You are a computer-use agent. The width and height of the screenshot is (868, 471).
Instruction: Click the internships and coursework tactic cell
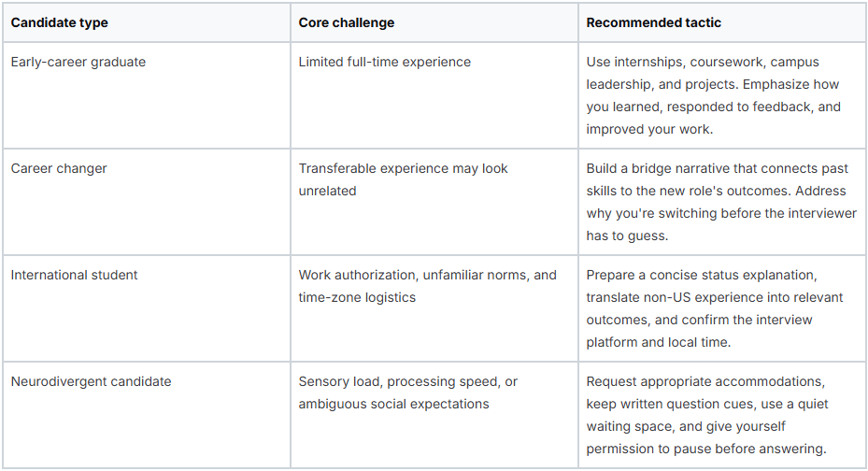tap(722, 95)
